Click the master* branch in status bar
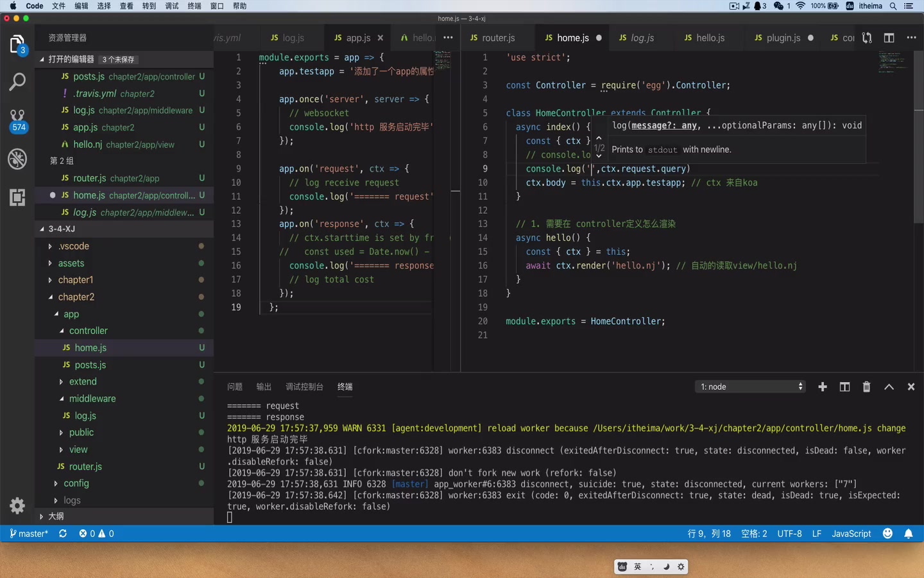Screen dimensions: 924x578 click(30, 534)
